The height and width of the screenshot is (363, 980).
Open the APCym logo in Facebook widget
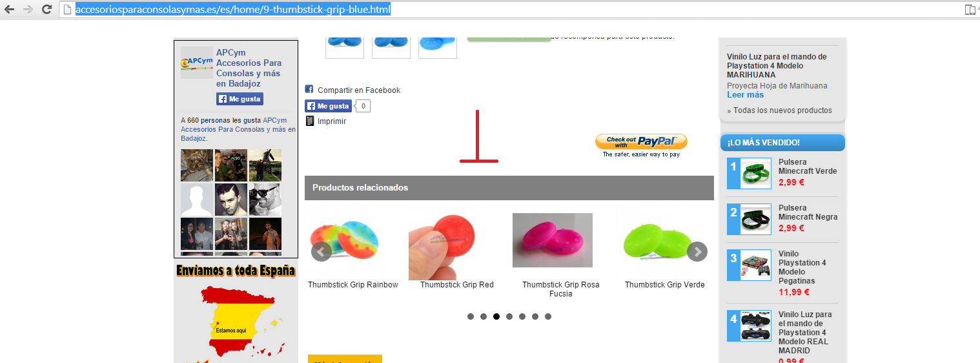pyautogui.click(x=197, y=63)
